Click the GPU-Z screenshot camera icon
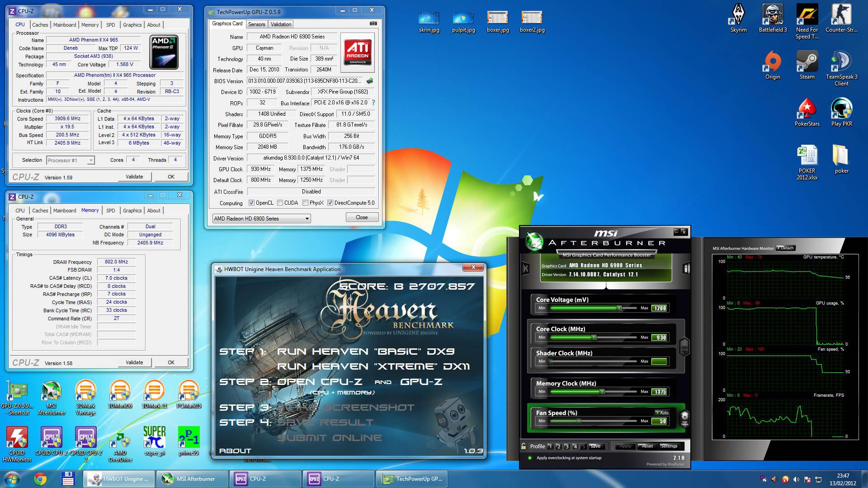This screenshot has height=488, width=868. (373, 23)
